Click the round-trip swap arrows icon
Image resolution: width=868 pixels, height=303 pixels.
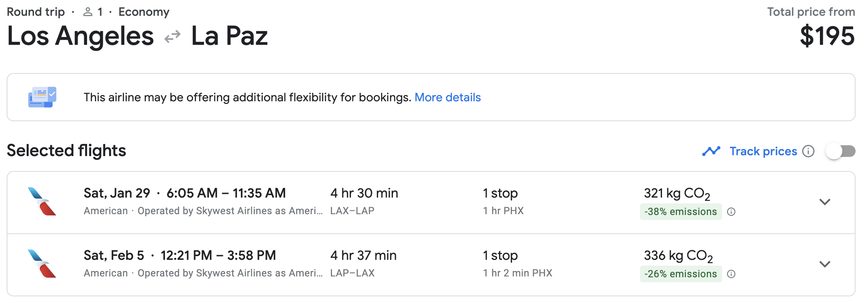click(x=173, y=36)
